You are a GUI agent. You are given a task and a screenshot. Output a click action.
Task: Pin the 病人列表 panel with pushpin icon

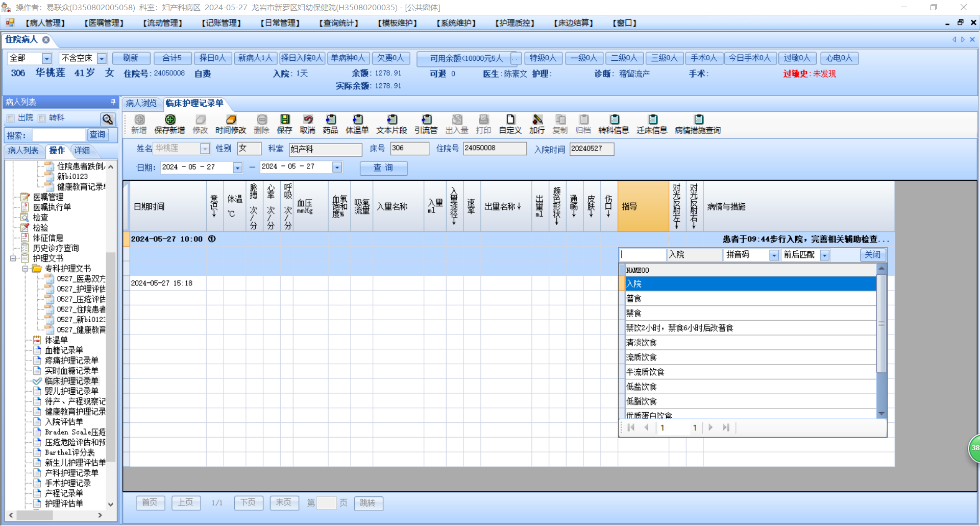pos(113,102)
